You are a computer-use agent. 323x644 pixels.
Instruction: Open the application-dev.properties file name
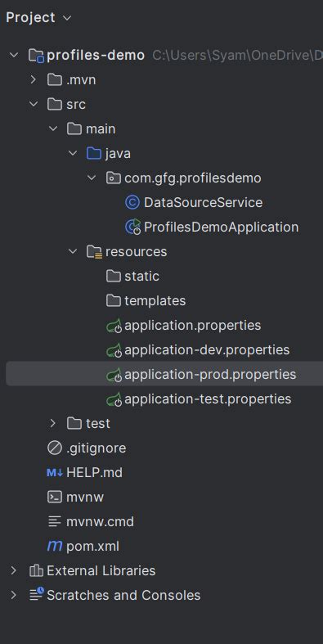coord(207,350)
